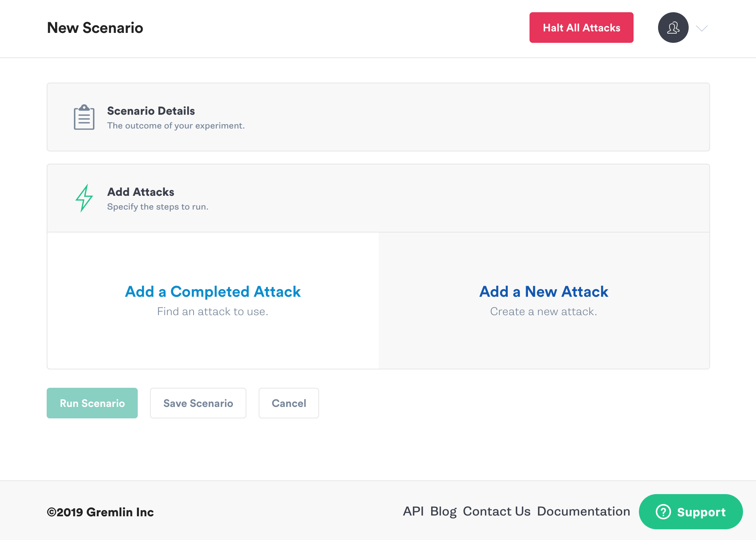
Task: Click the New Scenario page title
Action: (x=95, y=28)
